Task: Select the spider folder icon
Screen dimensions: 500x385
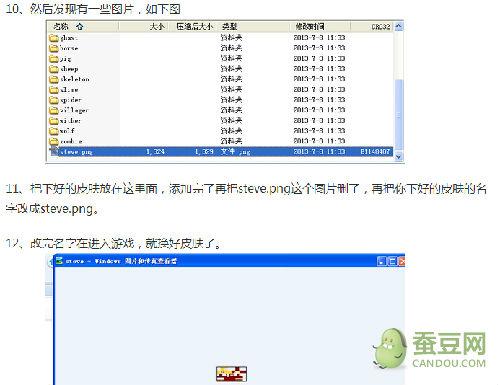Action: [x=54, y=100]
